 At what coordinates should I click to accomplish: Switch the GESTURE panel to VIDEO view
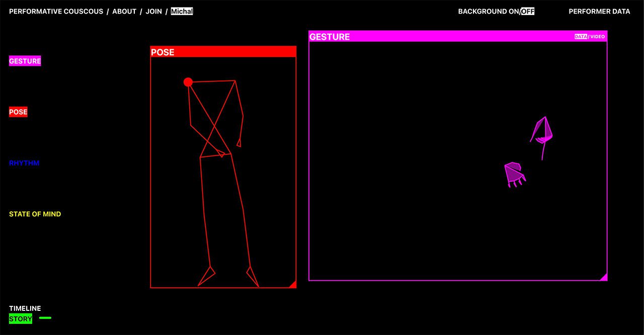click(x=598, y=37)
